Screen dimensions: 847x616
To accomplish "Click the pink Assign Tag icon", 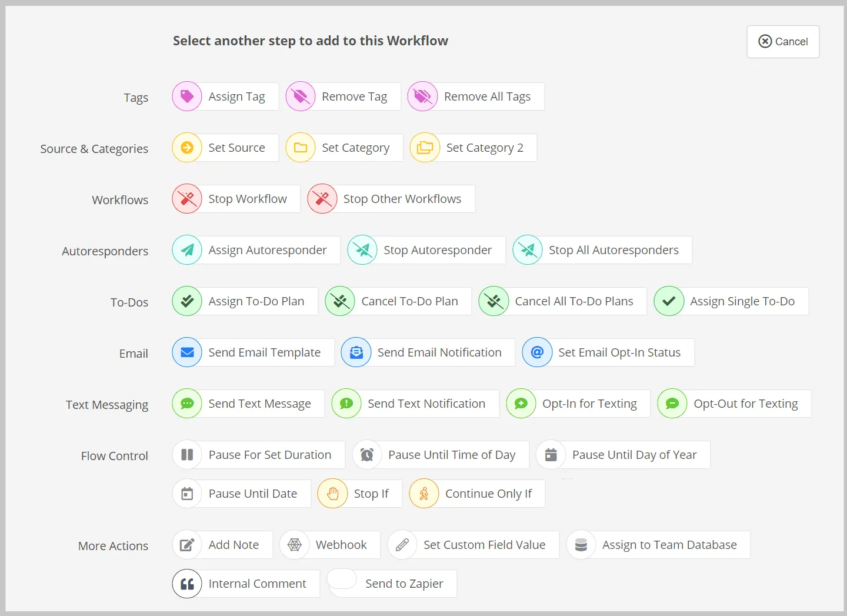I will [x=187, y=96].
